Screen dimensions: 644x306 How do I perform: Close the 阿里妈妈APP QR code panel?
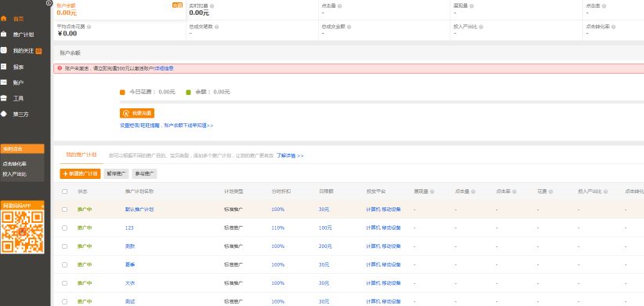coord(42,206)
